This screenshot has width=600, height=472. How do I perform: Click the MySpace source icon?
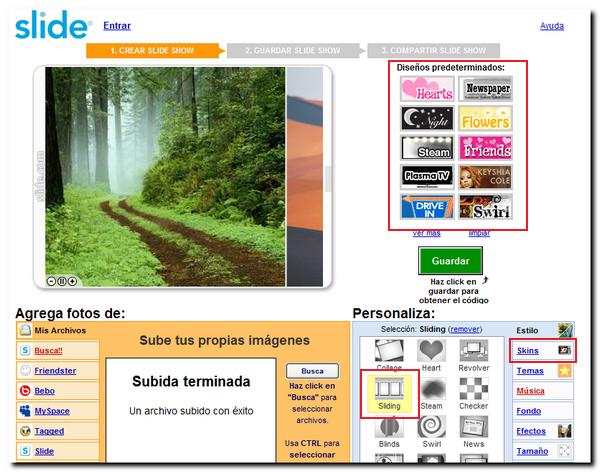point(25,411)
